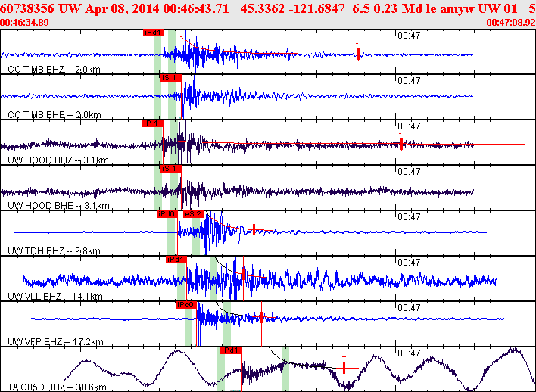This screenshot has width=536, height=392.
Task: Click the window start time 00:46:34.89
Action: [x=24, y=23]
